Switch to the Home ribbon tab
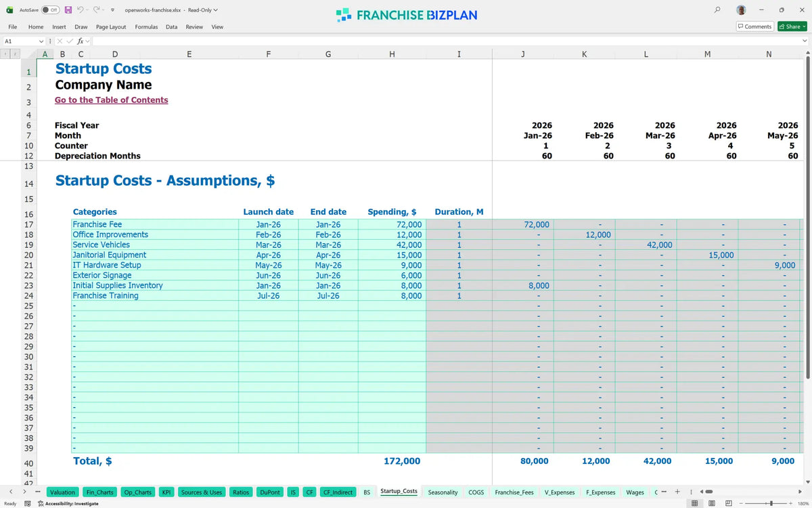The height and width of the screenshot is (508, 812). [36, 27]
